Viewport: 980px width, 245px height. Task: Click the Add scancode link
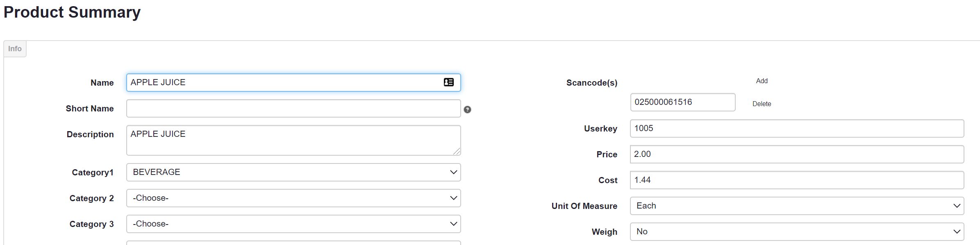pos(762,81)
